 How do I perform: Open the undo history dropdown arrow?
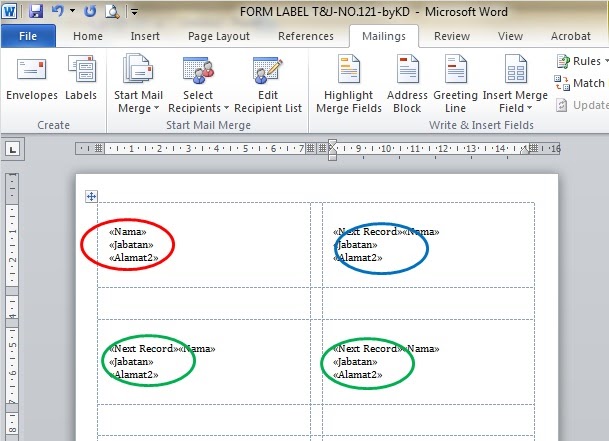tap(73, 11)
